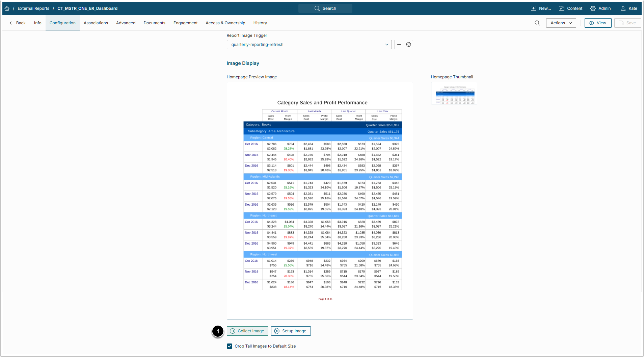The height and width of the screenshot is (357, 644).
Task: Click the Collect Image button
Action: 247,331
